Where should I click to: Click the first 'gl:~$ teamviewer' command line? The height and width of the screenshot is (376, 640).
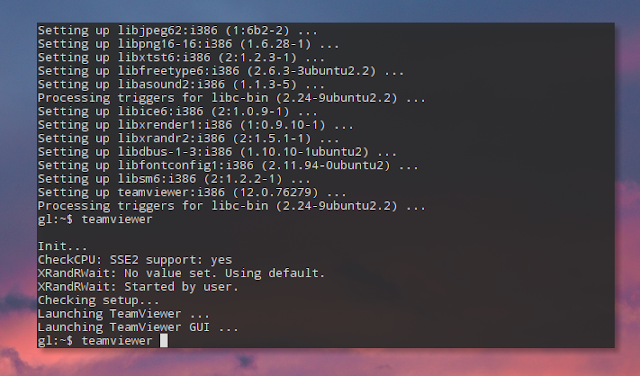(x=95, y=219)
